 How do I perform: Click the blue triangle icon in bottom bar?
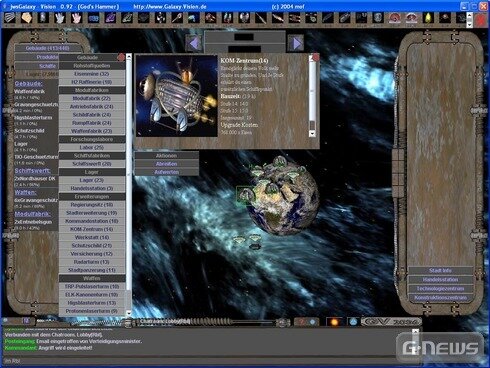click(353, 322)
